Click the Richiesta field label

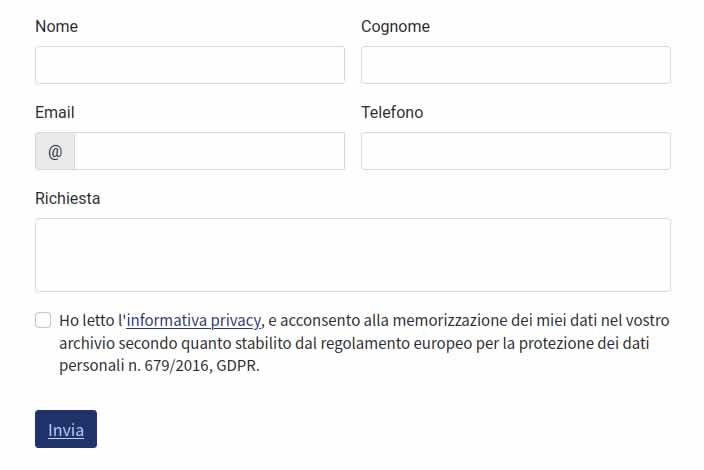[68, 198]
